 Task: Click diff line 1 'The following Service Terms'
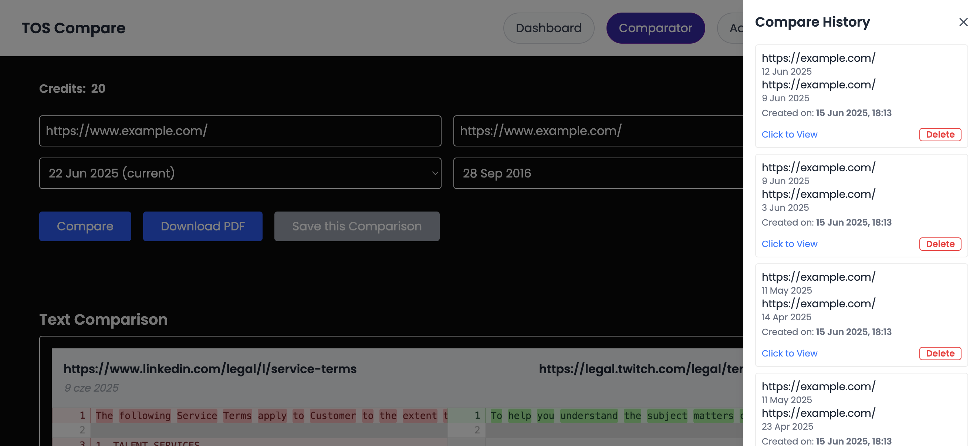pyautogui.click(x=269, y=416)
